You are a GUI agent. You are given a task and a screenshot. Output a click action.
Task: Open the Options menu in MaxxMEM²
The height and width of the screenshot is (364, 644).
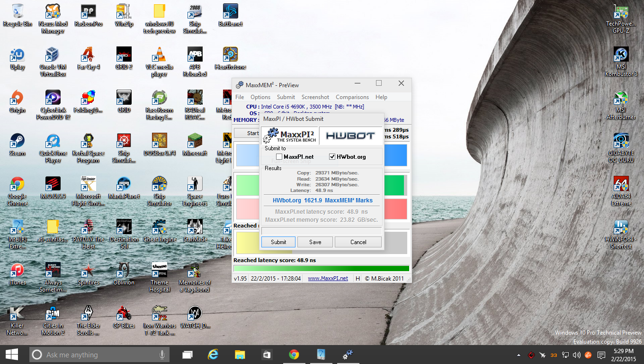(260, 97)
